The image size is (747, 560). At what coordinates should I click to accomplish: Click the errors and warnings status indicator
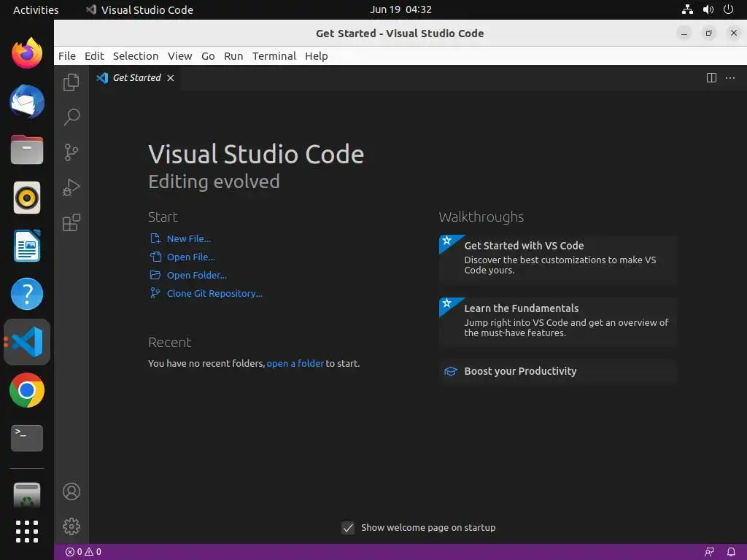[83, 552]
